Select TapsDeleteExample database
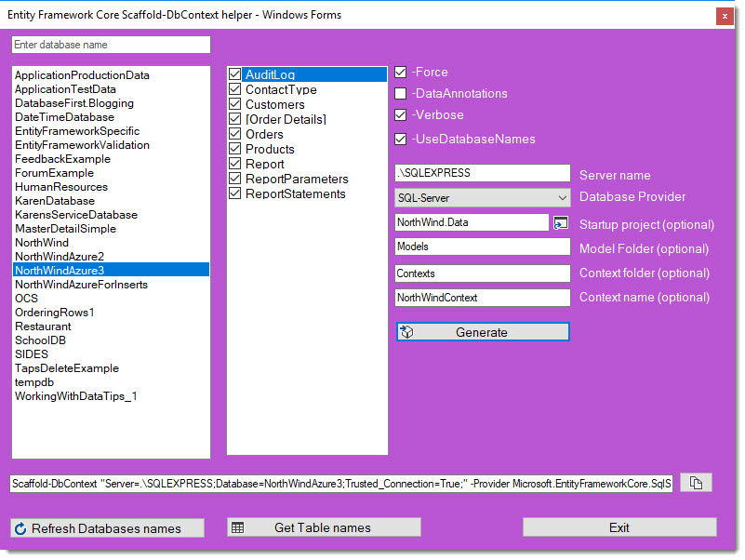The height and width of the screenshot is (560, 745). pos(111,368)
